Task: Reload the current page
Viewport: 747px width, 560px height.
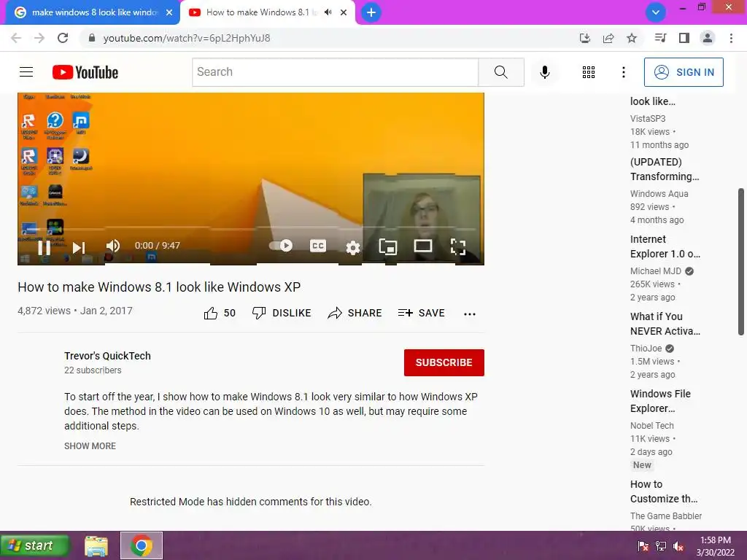Action: click(63, 38)
